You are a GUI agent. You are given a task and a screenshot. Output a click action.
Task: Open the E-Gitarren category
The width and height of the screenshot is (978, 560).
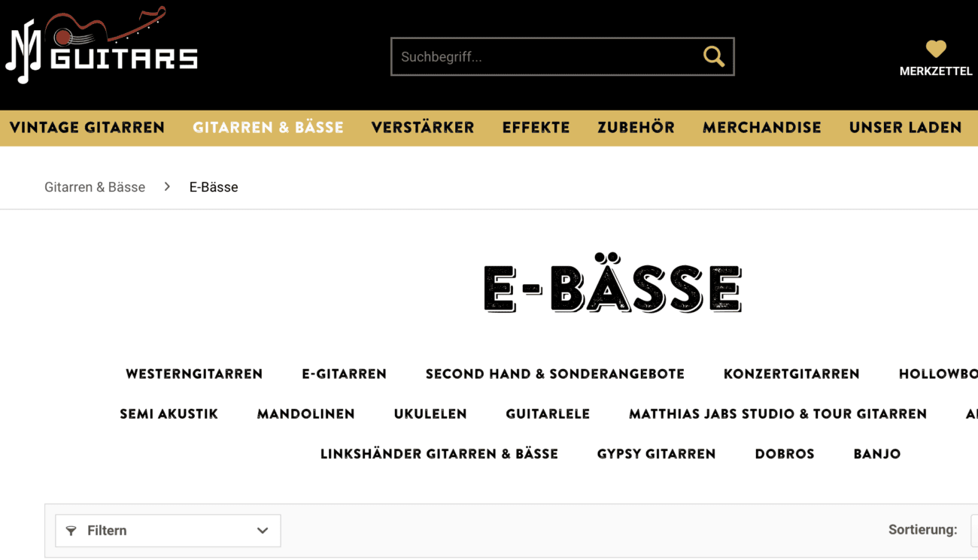point(344,374)
